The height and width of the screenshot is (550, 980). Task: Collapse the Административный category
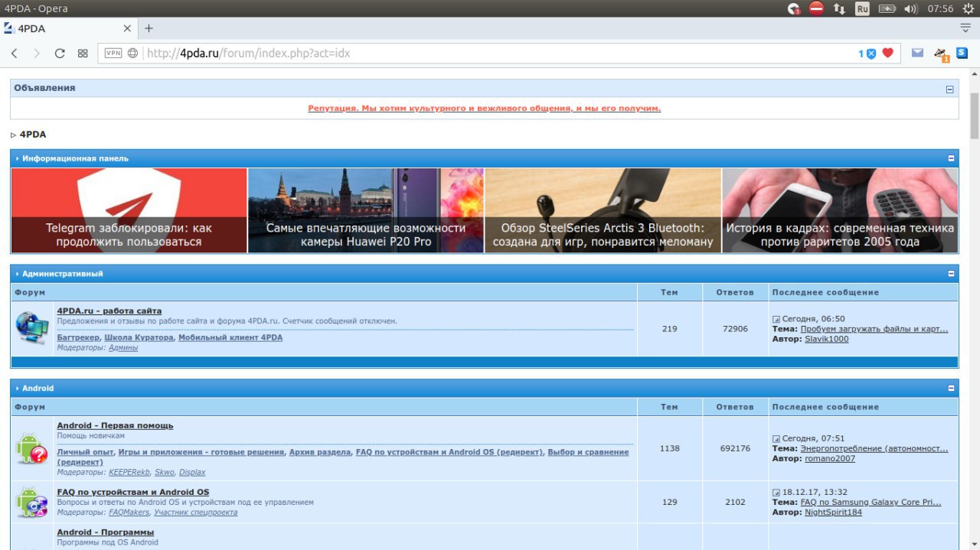(x=952, y=273)
